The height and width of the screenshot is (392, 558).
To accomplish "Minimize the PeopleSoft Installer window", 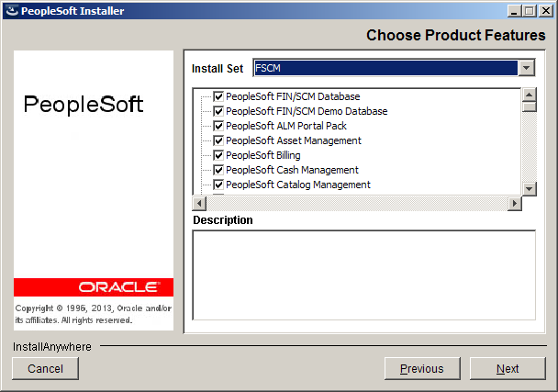I will coord(514,11).
